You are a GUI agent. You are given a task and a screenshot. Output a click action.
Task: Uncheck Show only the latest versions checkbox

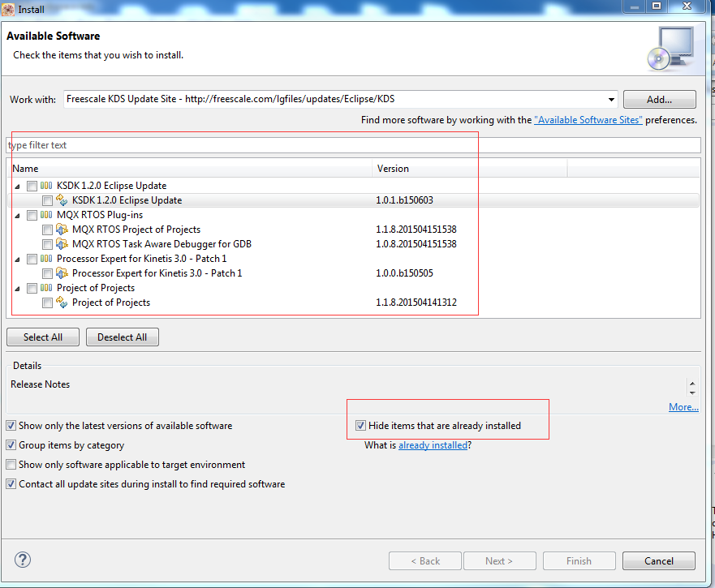(x=11, y=426)
